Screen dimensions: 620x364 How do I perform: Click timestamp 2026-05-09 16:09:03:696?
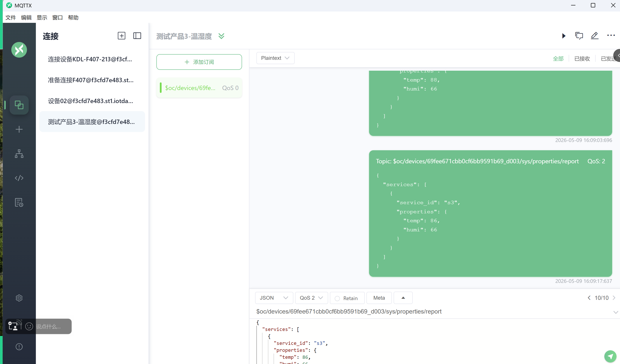[x=583, y=140]
